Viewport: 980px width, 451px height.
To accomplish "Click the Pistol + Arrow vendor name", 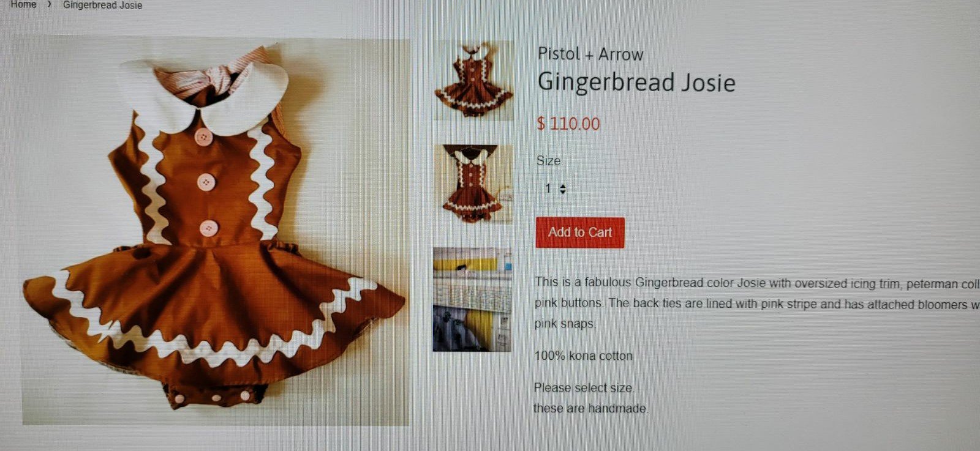I will coord(590,54).
